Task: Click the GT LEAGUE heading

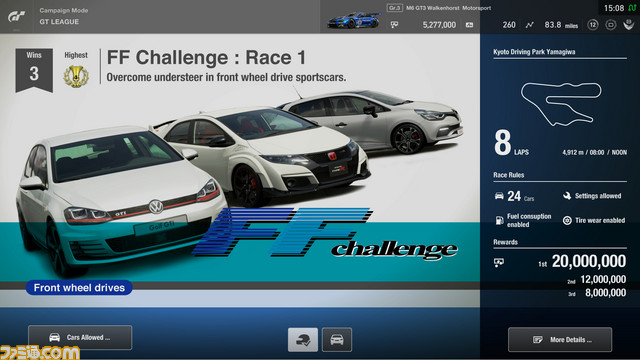Action: click(59, 22)
